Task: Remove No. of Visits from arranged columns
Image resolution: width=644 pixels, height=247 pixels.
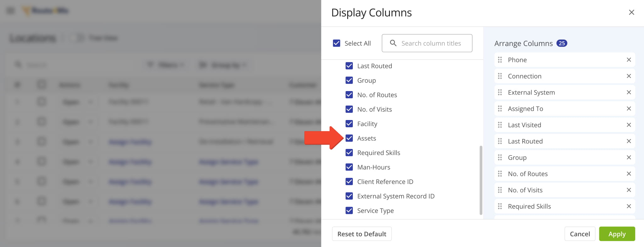Action: click(629, 190)
